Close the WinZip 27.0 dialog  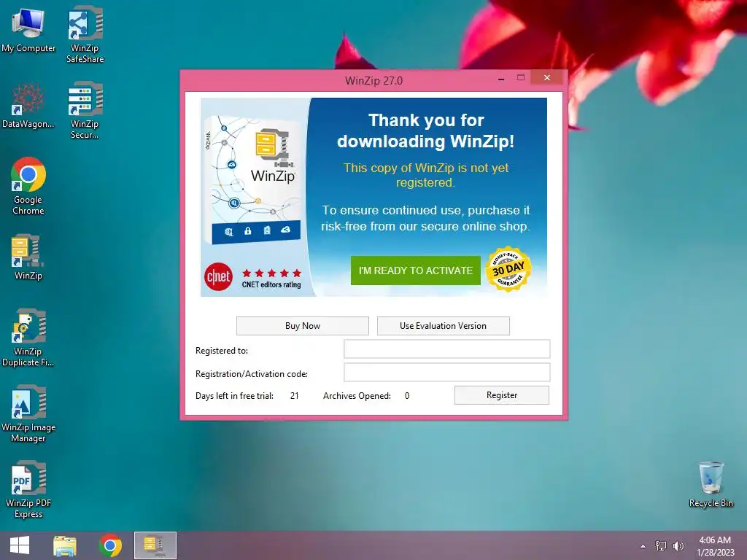pos(547,77)
